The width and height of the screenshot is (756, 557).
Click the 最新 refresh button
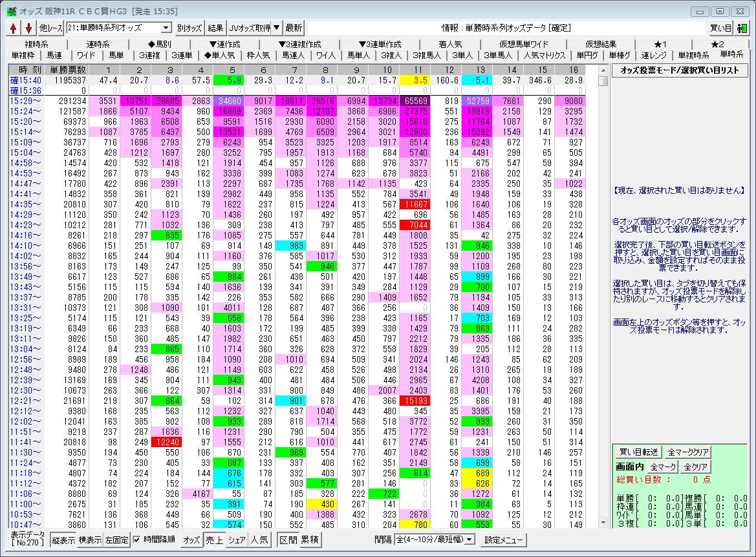pos(294,28)
